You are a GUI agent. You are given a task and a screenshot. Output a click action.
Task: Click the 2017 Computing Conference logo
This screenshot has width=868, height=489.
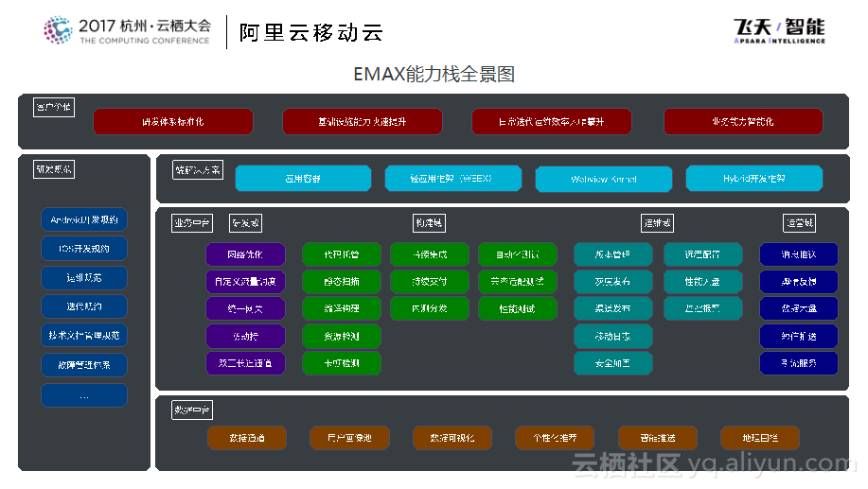(x=128, y=30)
